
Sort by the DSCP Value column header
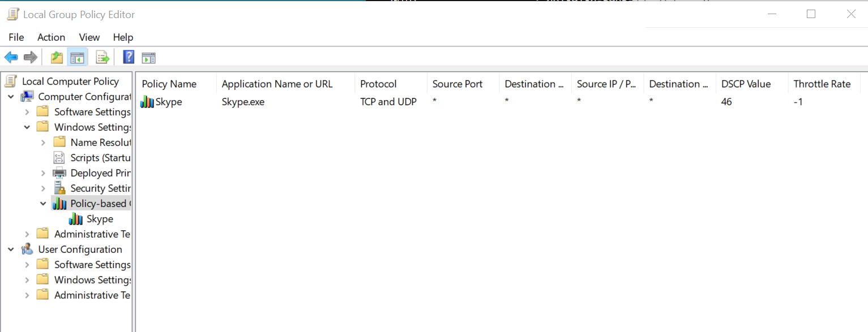746,84
